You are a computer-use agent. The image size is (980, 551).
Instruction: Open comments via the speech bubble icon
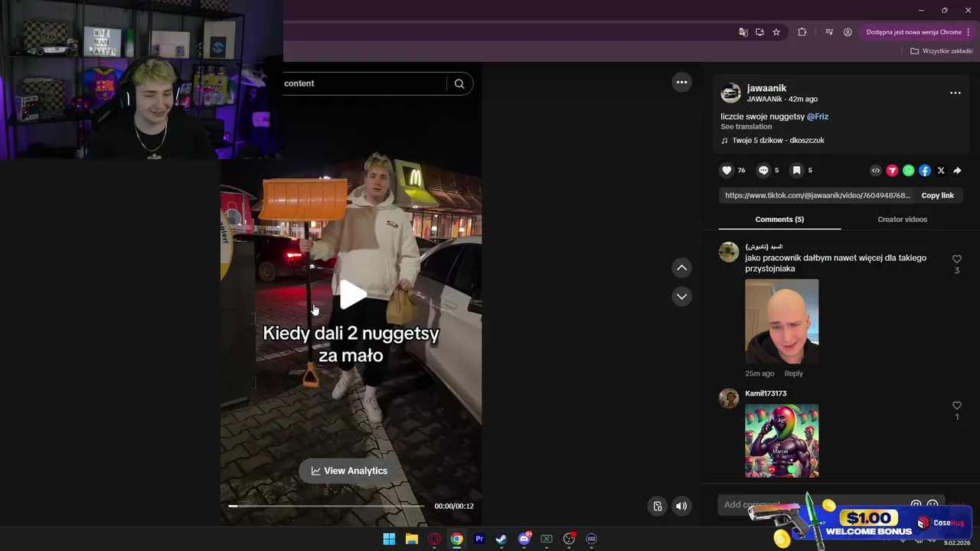pos(763,171)
